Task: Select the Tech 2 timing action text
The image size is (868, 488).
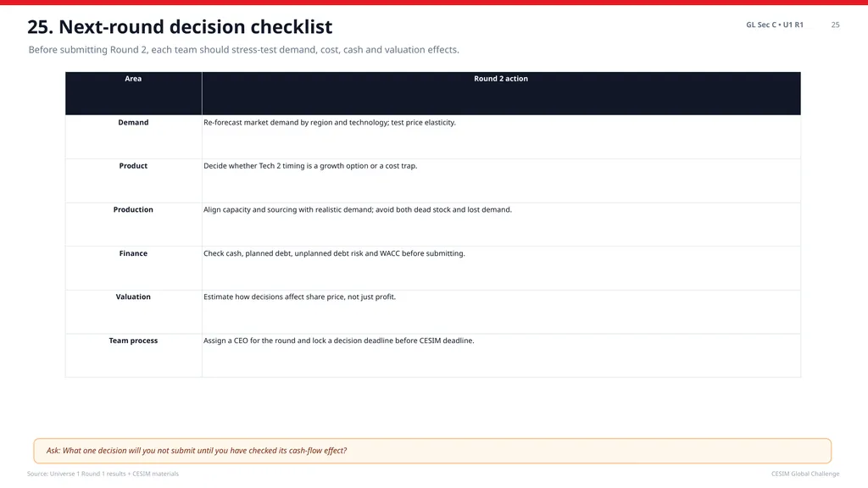Action: point(310,165)
